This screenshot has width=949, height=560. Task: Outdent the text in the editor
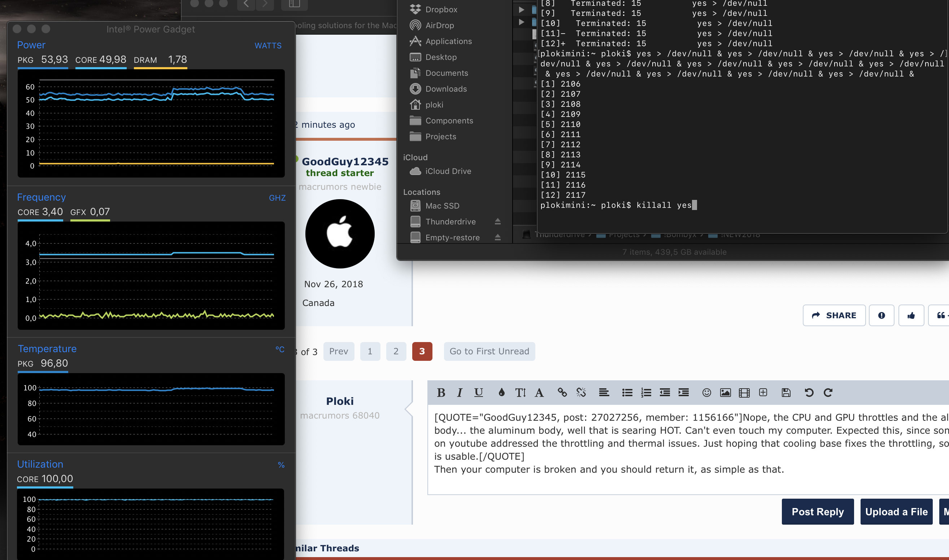pyautogui.click(x=665, y=393)
